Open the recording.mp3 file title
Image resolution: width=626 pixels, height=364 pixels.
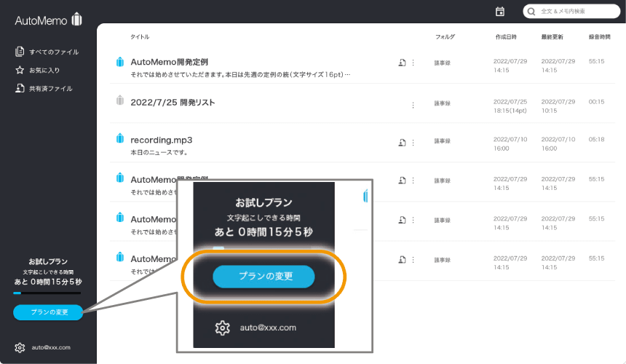161,140
